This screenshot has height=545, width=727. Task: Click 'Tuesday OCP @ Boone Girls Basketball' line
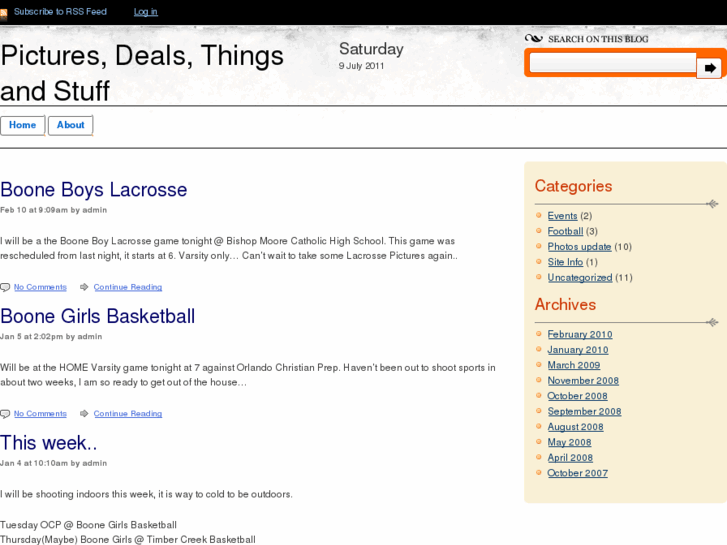coord(88,525)
